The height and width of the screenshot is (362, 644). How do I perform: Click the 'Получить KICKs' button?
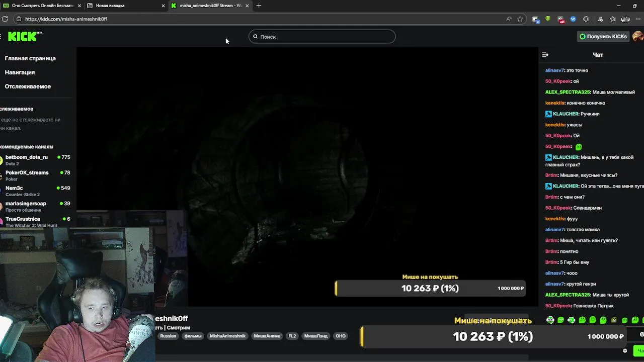tap(603, 36)
